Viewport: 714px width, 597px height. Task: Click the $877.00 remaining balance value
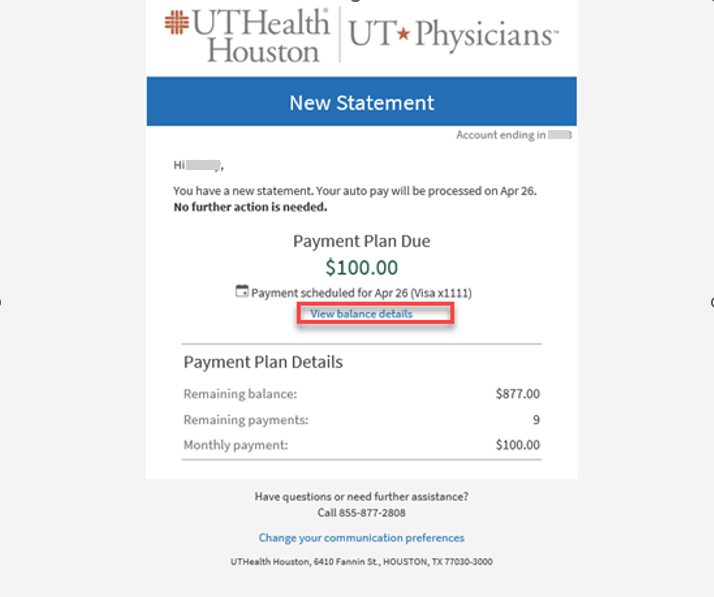pyautogui.click(x=517, y=394)
